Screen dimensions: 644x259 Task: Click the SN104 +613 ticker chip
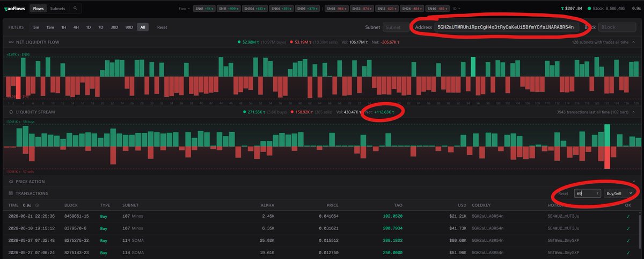point(255,9)
